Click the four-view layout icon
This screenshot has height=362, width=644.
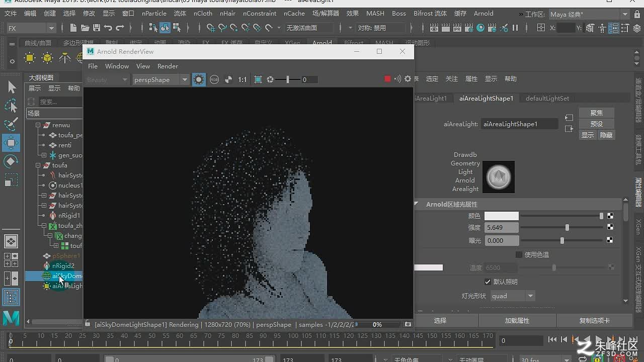[x=11, y=259]
